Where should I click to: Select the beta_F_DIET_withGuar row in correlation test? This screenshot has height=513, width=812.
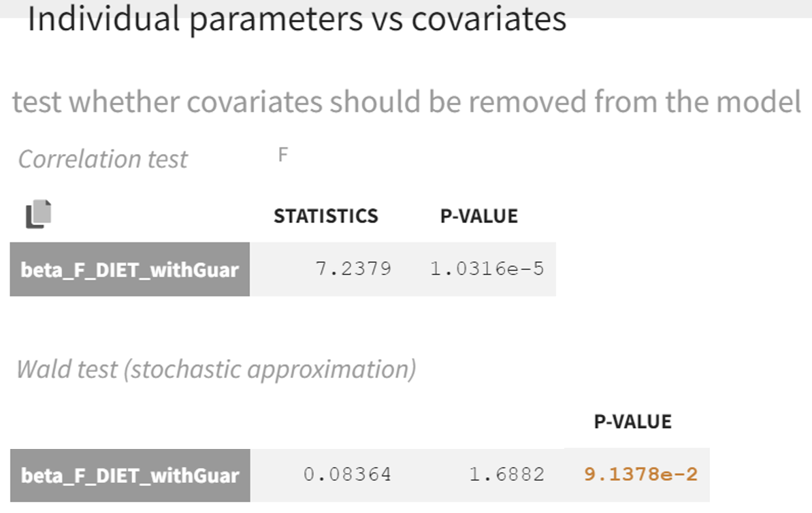[131, 269]
